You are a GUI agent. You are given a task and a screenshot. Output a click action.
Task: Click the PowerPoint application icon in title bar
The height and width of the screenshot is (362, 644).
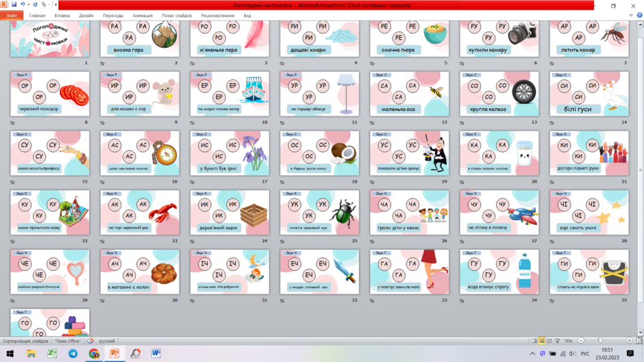(x=4, y=5)
